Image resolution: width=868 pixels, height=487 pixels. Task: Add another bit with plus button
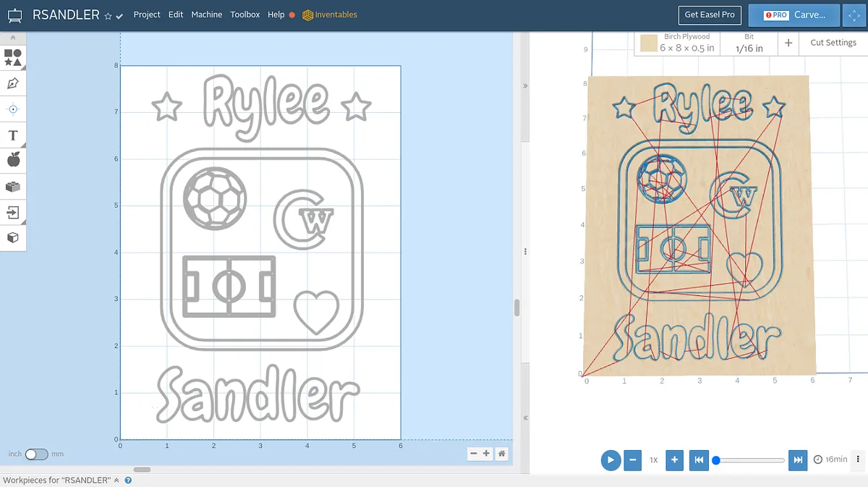[x=788, y=43]
